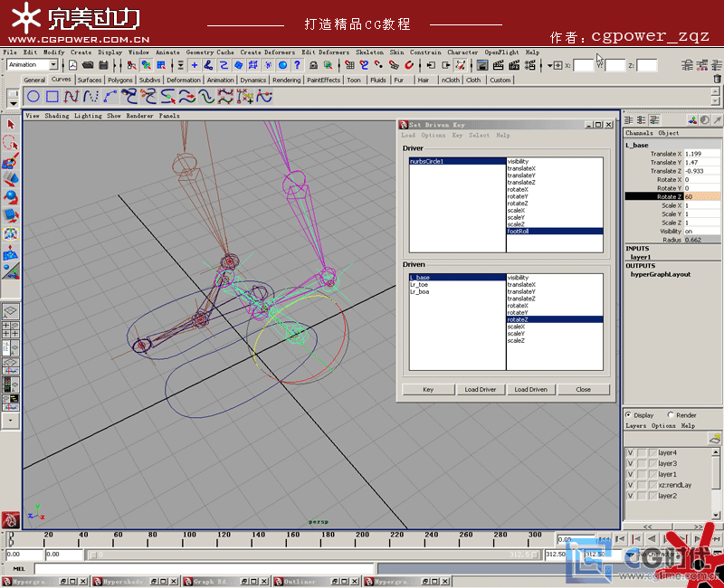The height and width of the screenshot is (588, 724).
Task: Select by hierarchy mode icon
Action: click(131, 65)
